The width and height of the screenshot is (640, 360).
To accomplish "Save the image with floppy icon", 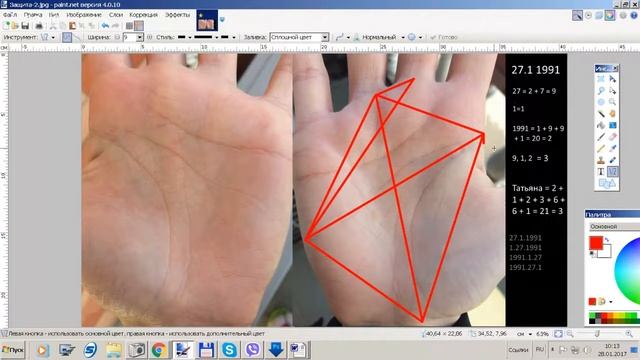I will (x=25, y=26).
